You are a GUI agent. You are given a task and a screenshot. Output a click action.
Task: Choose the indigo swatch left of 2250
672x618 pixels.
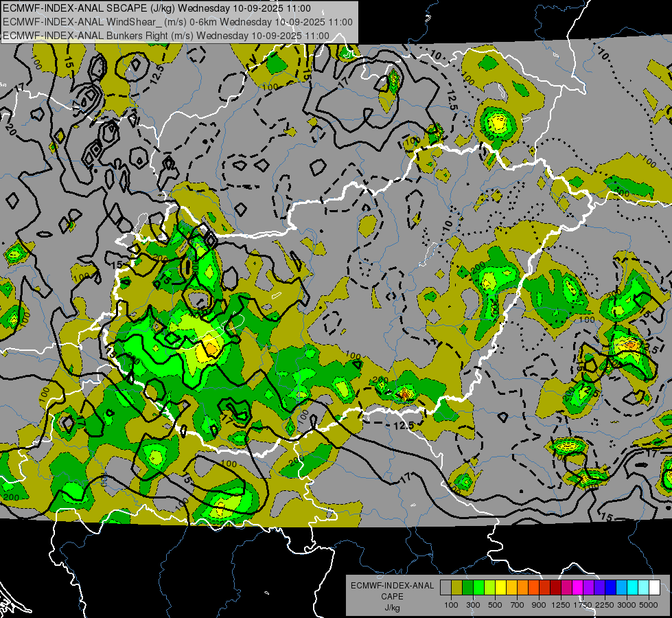pos(599,588)
